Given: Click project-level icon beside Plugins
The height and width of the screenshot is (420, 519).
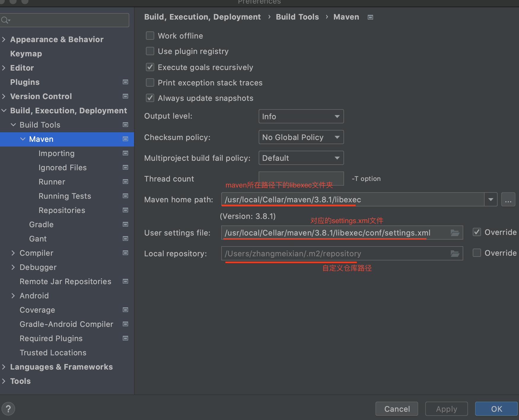Looking at the screenshot, I should (x=125, y=82).
